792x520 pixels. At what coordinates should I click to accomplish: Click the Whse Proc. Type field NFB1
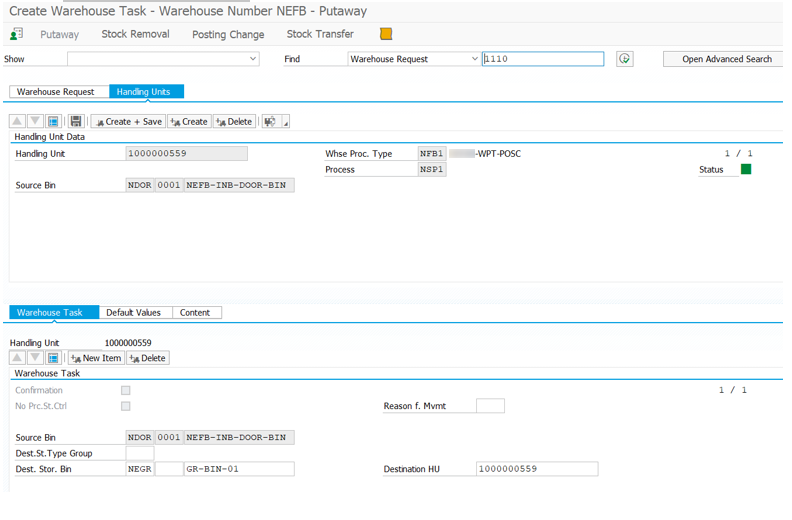pos(432,153)
